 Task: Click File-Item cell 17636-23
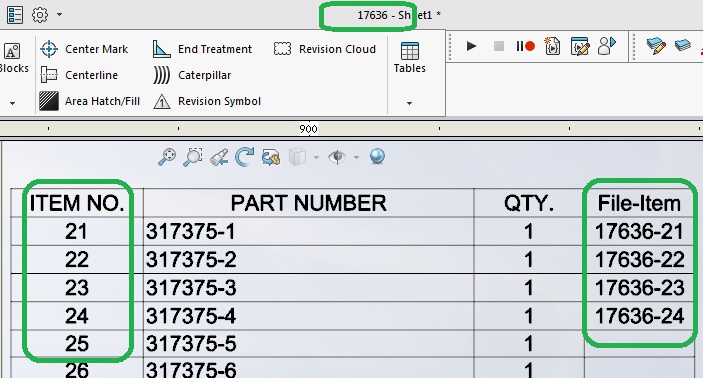(639, 287)
